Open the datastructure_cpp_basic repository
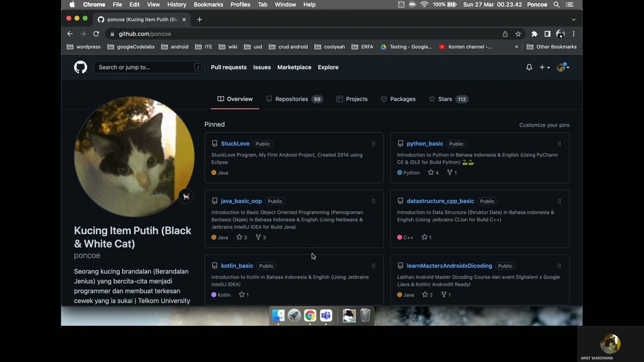 440,201
